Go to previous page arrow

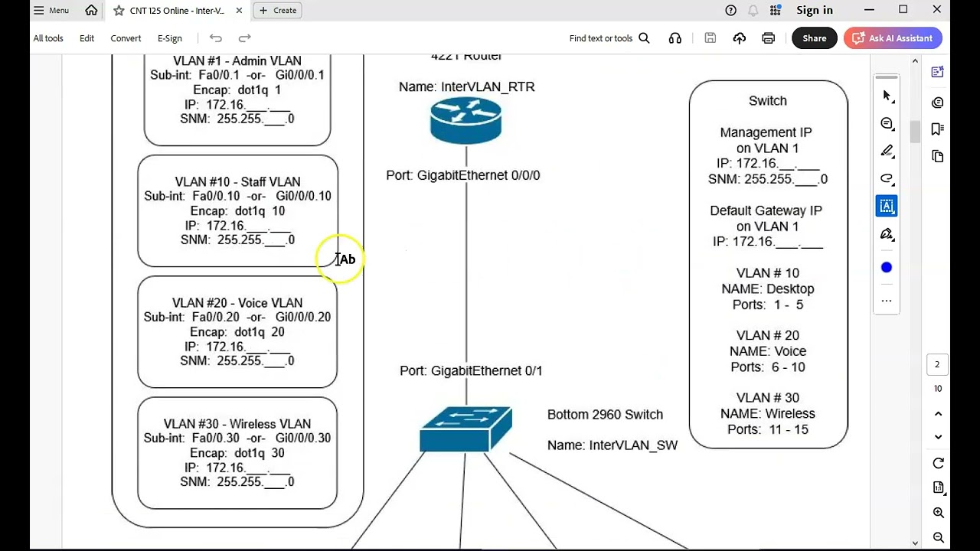point(938,414)
